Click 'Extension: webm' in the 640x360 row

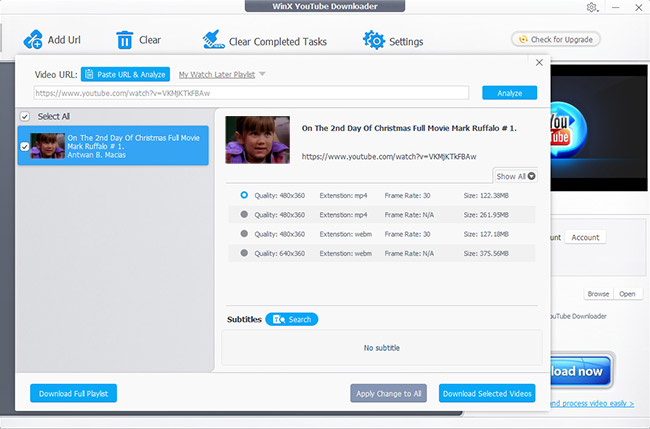click(x=346, y=253)
